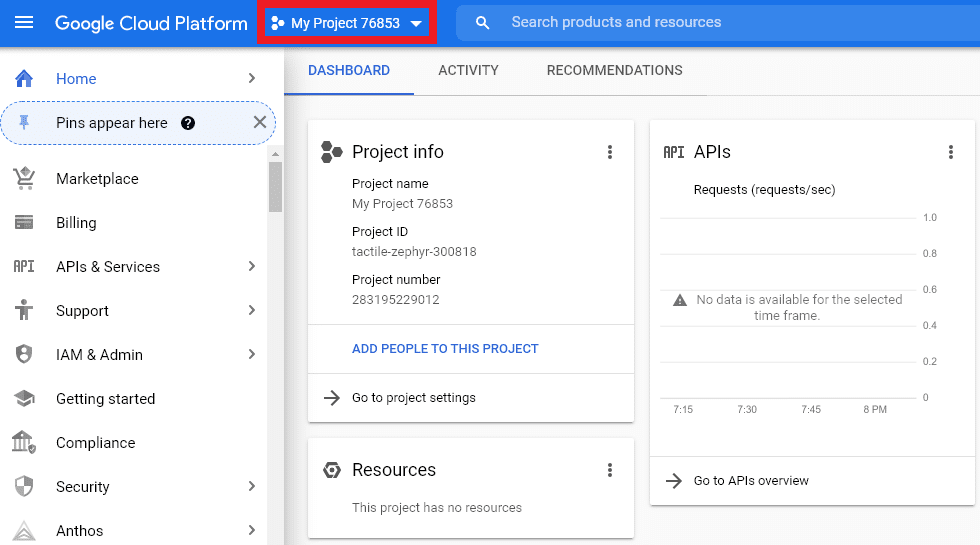This screenshot has width=980, height=545.
Task: Click the project number 283195229012
Action: [396, 300]
